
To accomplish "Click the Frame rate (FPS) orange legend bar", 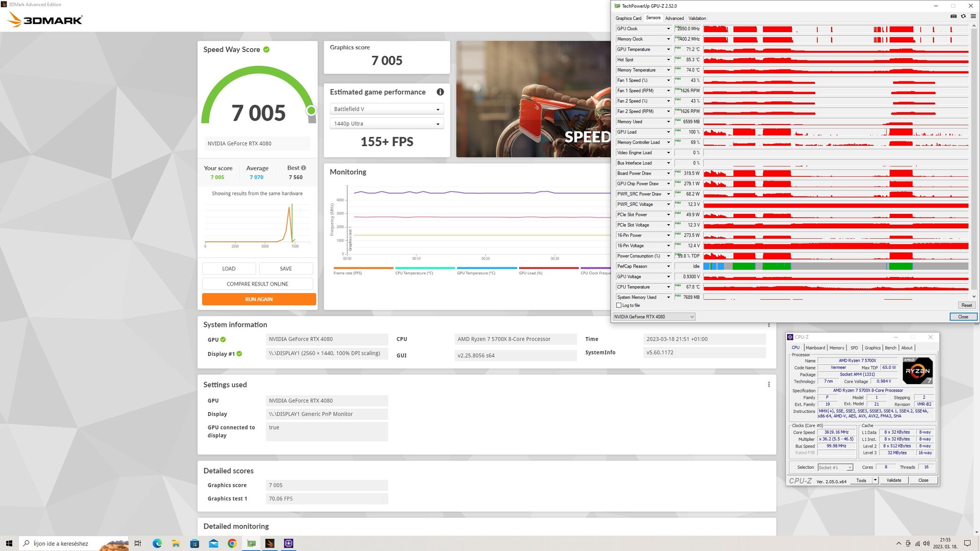I will click(x=363, y=268).
